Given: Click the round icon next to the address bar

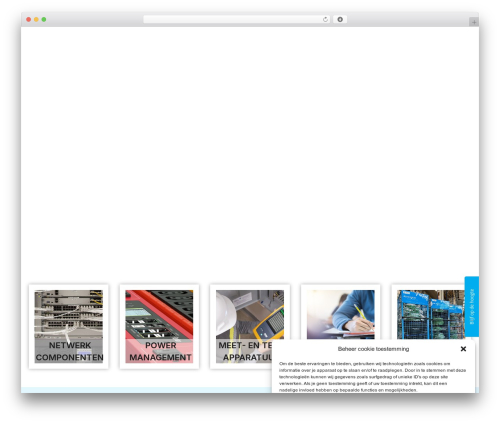Looking at the screenshot, I should pos(340,20).
